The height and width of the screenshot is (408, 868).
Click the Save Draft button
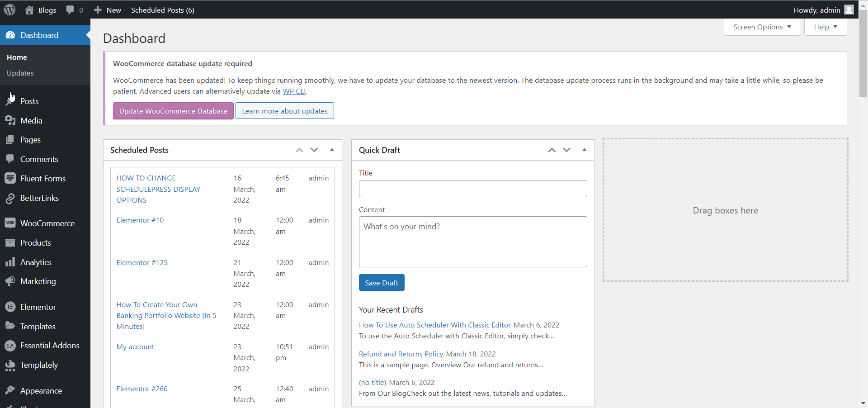point(382,283)
